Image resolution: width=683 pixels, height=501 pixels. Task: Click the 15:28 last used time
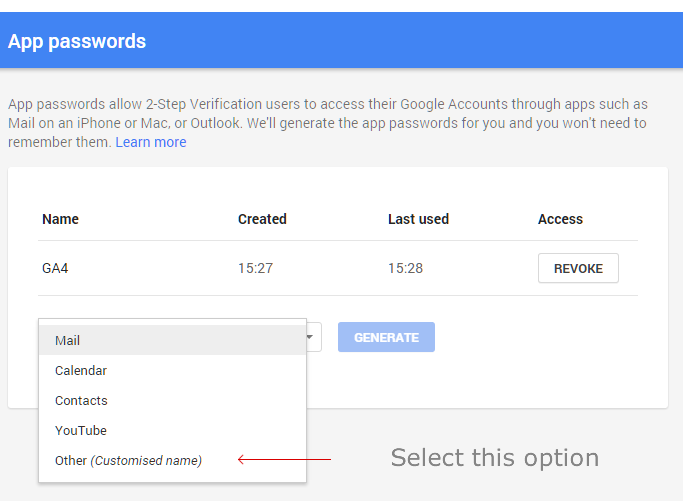tap(406, 268)
